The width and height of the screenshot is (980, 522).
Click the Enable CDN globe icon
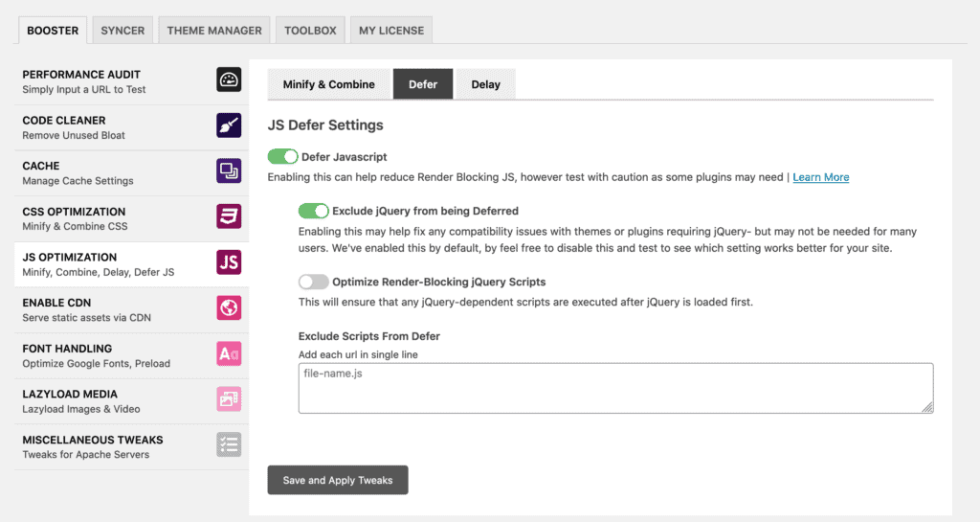pos(229,307)
